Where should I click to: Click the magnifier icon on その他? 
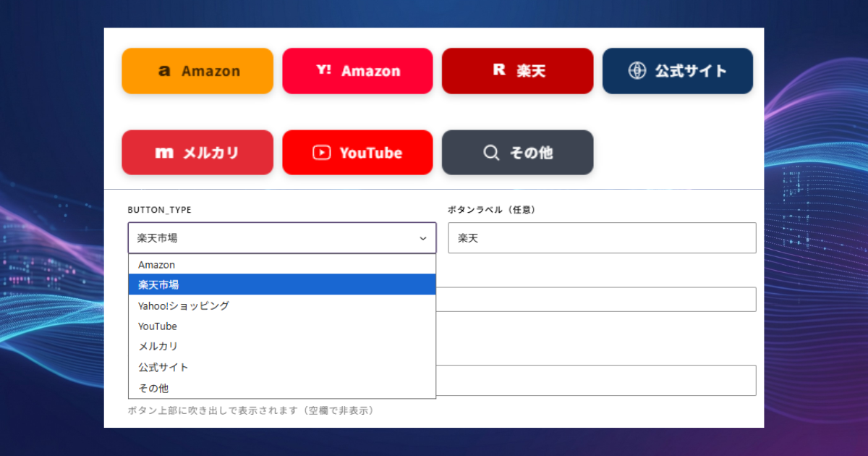[491, 153]
